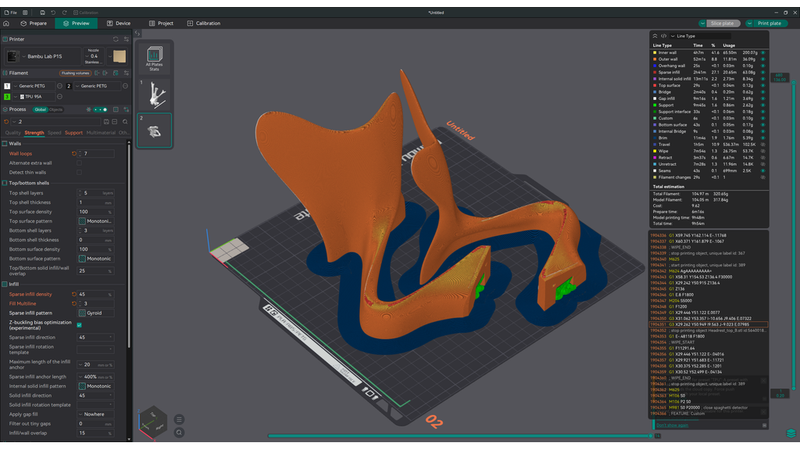This screenshot has width=800, height=450.
Task: Open All Plates Stats
Action: (x=155, y=58)
